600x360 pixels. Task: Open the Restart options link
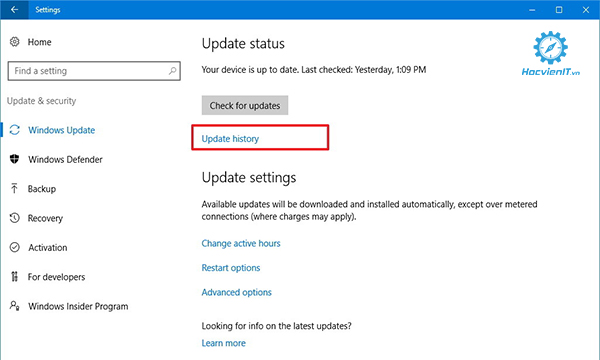click(x=231, y=268)
